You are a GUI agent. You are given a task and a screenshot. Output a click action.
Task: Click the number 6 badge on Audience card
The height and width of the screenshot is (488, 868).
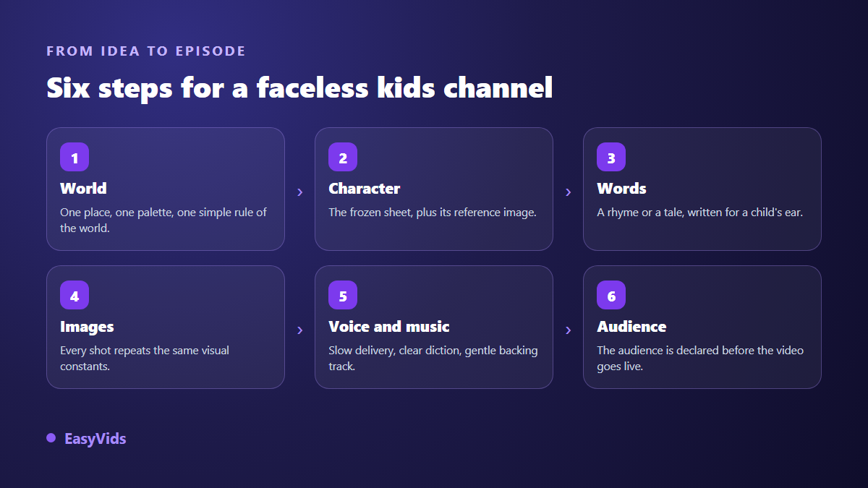611,295
